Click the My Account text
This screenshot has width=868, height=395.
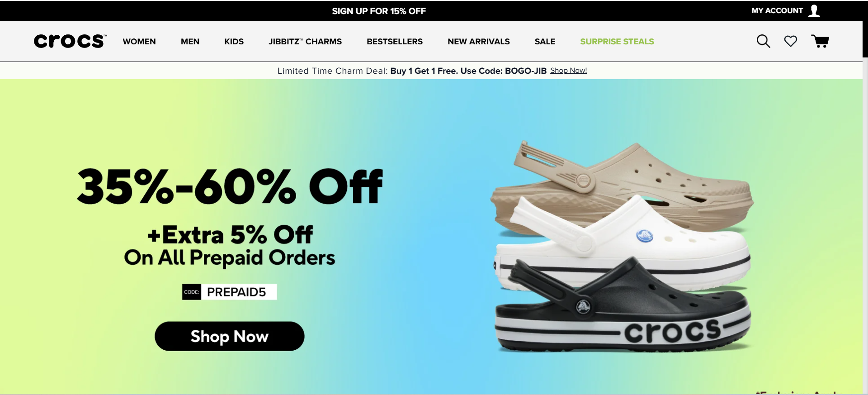pos(777,10)
